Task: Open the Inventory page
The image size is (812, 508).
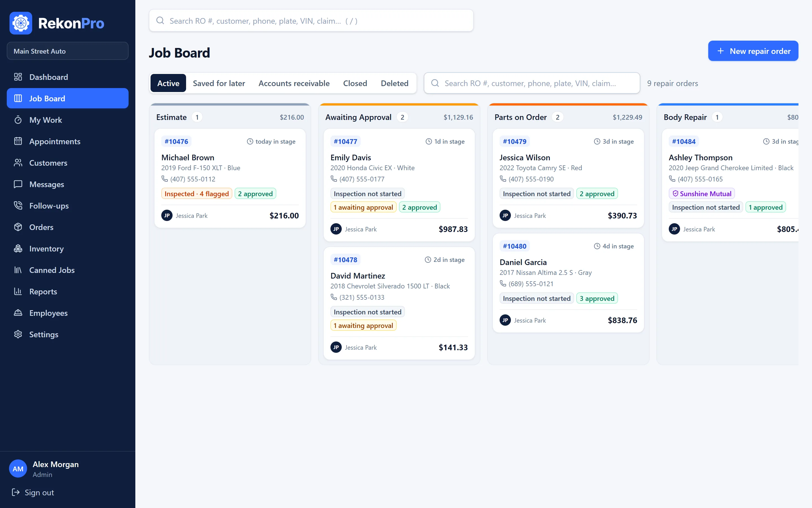Action: click(x=67, y=249)
